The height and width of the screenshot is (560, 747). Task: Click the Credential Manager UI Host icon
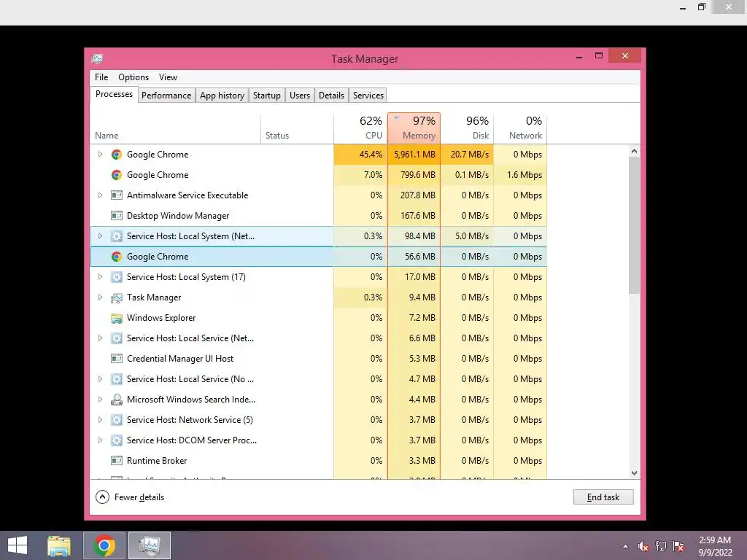point(117,359)
